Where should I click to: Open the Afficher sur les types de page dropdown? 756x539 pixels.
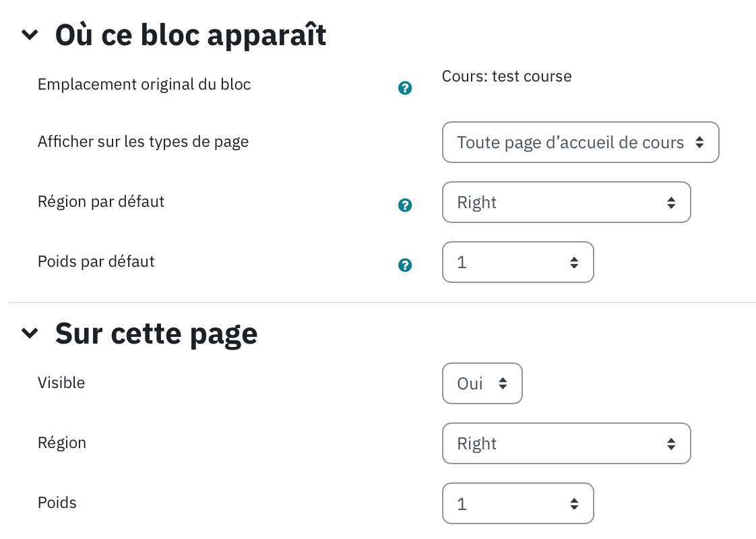pyautogui.click(x=581, y=142)
